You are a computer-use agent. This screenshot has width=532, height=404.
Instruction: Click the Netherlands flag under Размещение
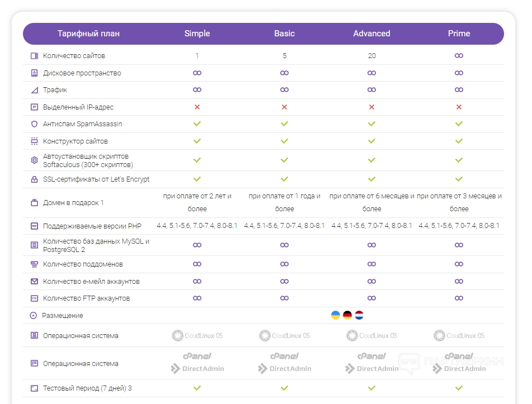point(359,315)
